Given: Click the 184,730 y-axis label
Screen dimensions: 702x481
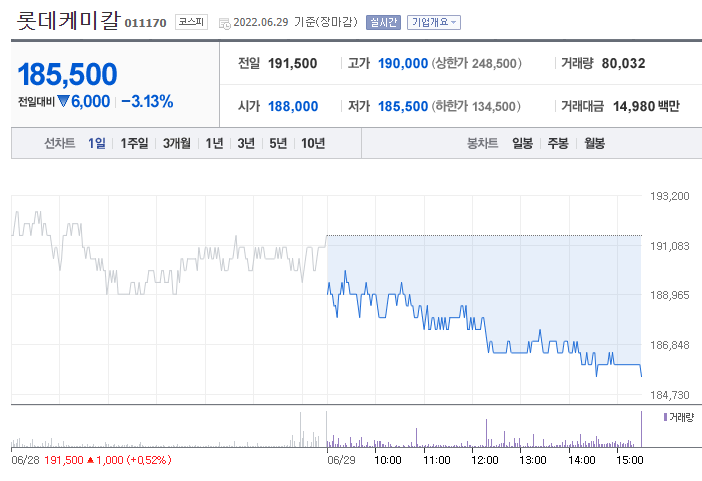Looking at the screenshot, I should pos(669,395).
